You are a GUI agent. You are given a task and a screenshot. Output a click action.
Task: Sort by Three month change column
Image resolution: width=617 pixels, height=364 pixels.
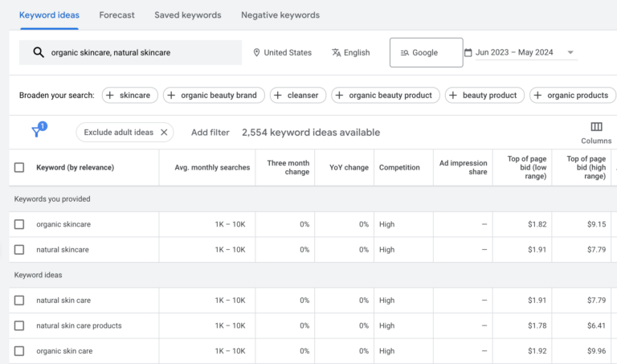click(288, 167)
